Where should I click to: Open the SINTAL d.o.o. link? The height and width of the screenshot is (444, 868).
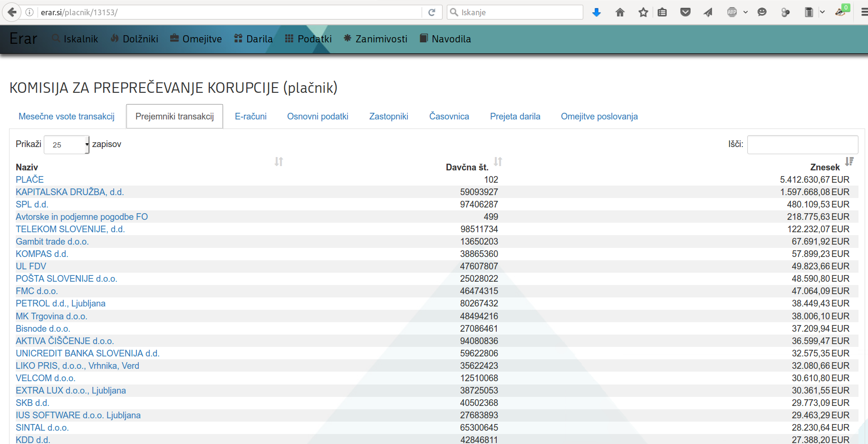[x=42, y=427]
